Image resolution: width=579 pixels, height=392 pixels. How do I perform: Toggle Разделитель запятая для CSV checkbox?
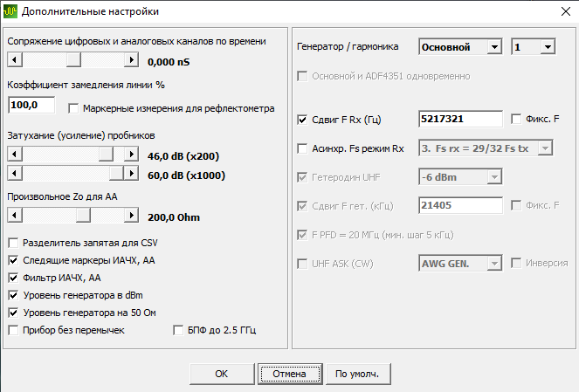(13, 243)
